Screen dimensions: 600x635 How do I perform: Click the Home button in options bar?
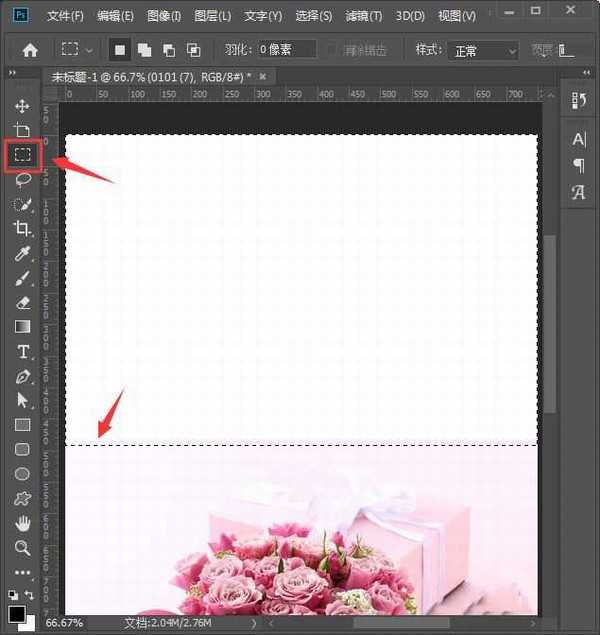click(x=30, y=50)
